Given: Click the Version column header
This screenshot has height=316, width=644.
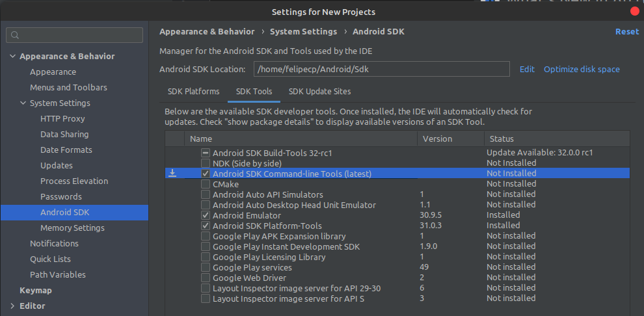Looking at the screenshot, I should tap(451, 138).
